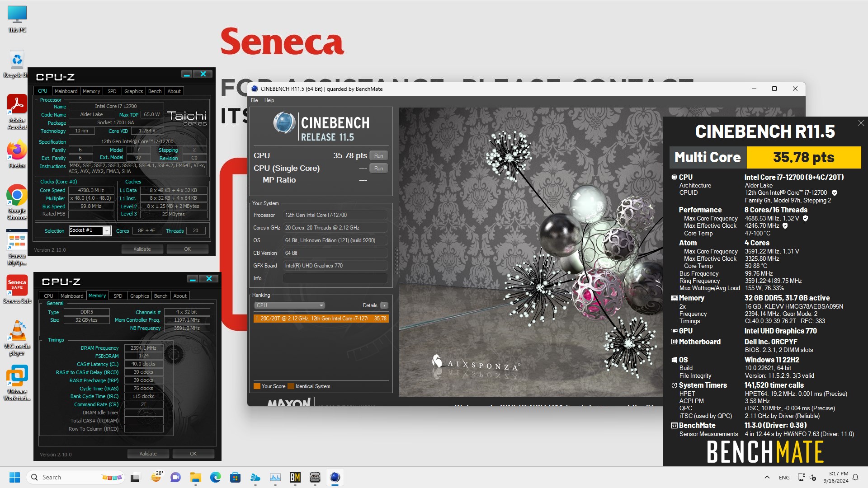Open the Chat app on taskbar
Screen dimensions: 868x488
175,477
